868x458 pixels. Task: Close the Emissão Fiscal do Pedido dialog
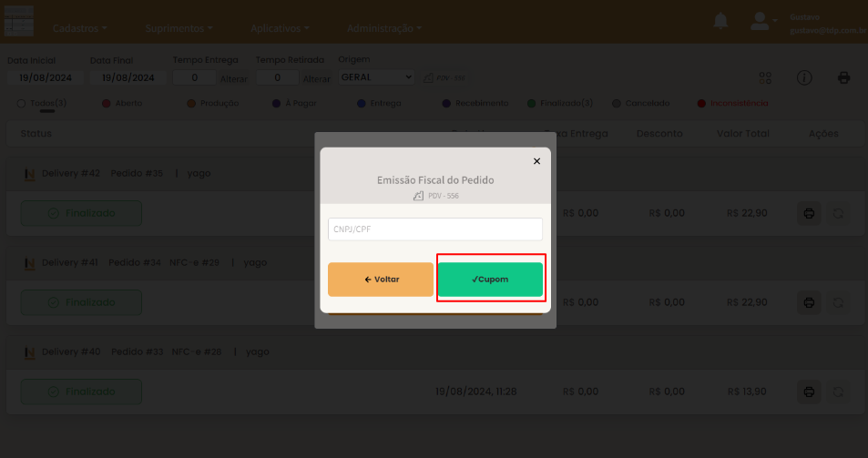tap(536, 161)
